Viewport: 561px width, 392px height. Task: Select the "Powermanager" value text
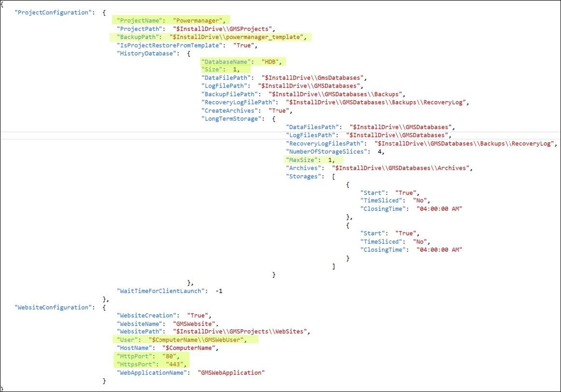199,21
